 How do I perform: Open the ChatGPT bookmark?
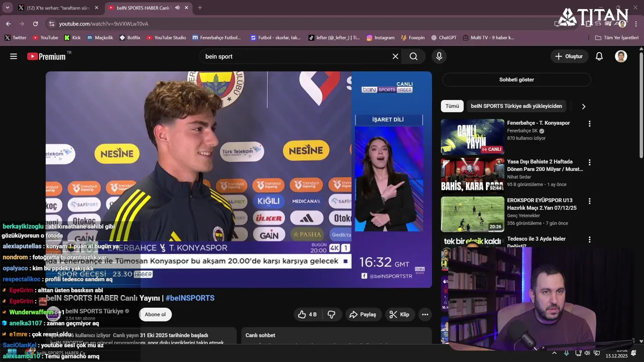(444, 37)
